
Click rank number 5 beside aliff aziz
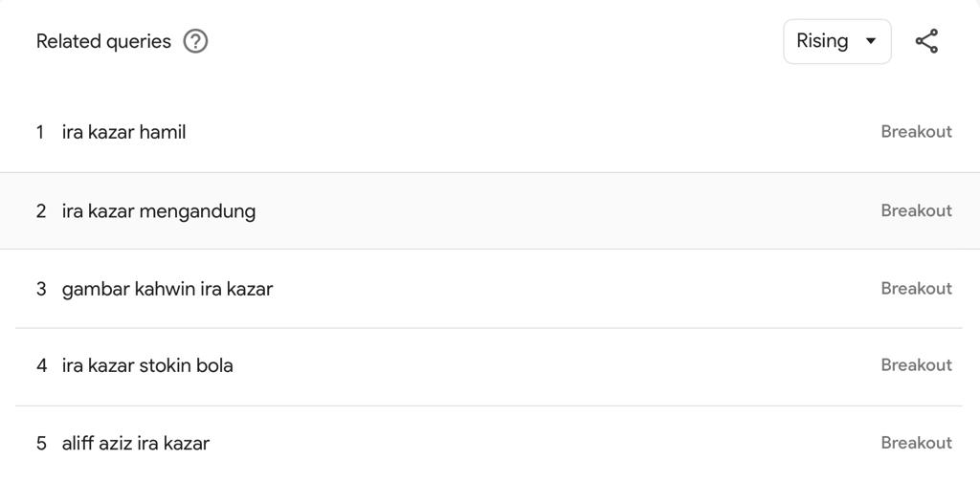pyautogui.click(x=41, y=444)
